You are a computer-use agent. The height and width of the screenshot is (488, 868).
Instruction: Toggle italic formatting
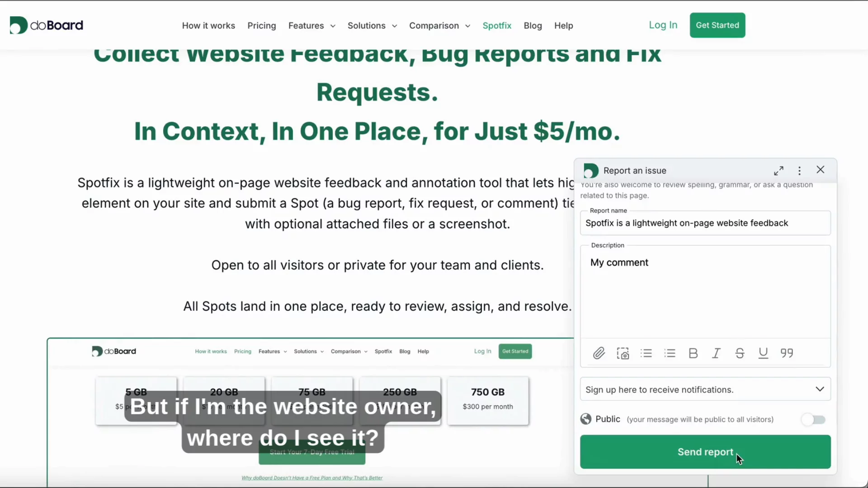tap(716, 353)
